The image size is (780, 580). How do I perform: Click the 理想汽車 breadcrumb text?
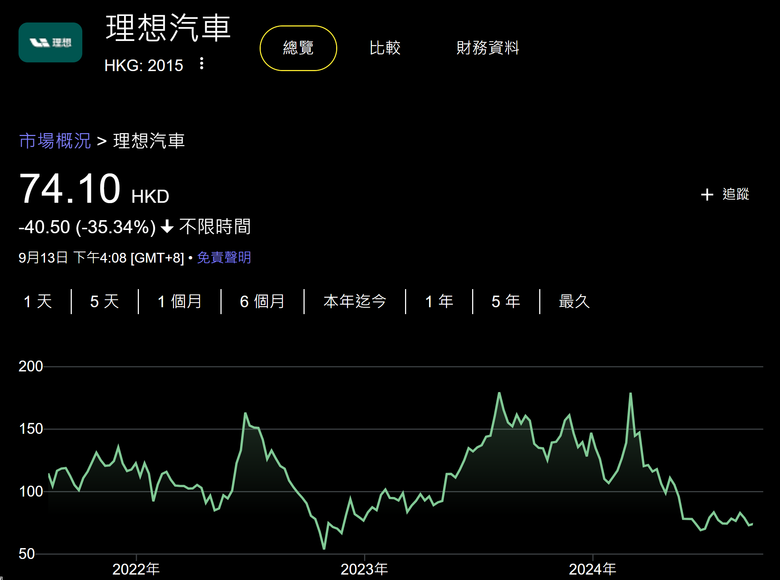[149, 141]
